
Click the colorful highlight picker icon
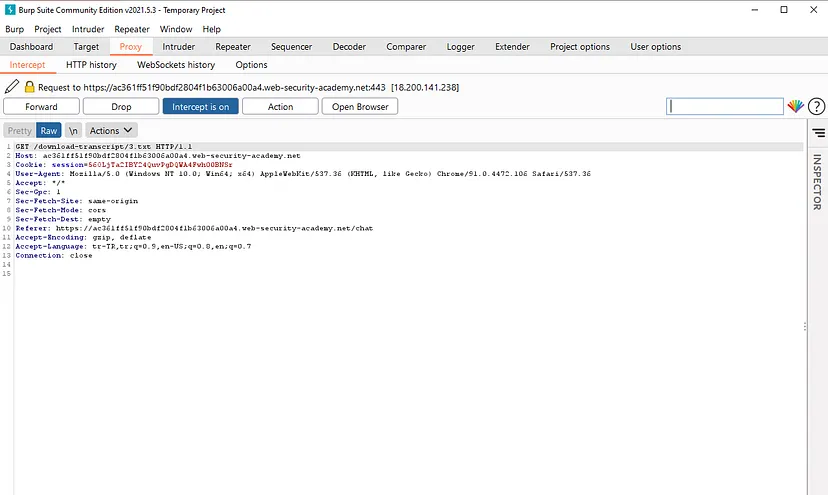click(795, 106)
